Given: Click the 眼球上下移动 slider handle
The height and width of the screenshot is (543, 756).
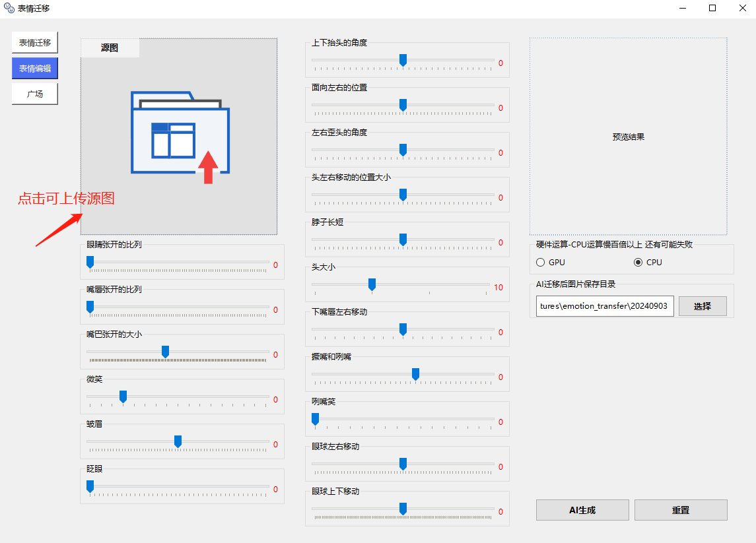Looking at the screenshot, I should 403,508.
